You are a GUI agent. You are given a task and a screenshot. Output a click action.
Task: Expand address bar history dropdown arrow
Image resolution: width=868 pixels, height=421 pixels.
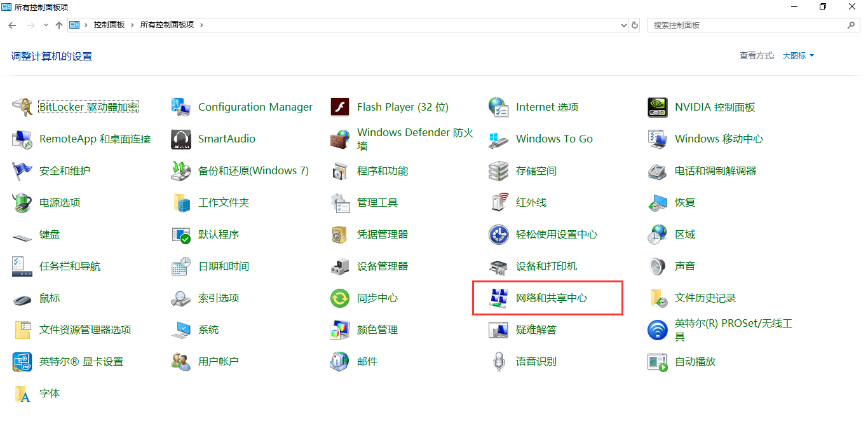pos(623,25)
